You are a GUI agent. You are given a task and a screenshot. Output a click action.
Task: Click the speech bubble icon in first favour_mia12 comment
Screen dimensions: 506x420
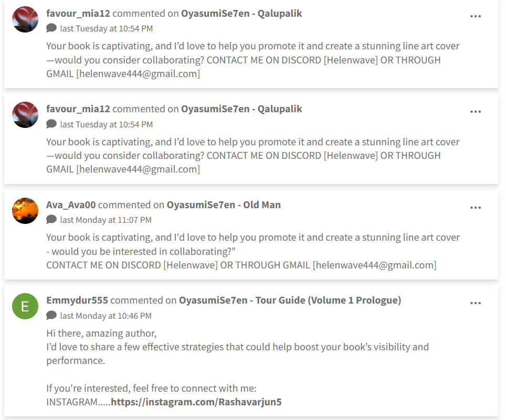pyautogui.click(x=51, y=28)
